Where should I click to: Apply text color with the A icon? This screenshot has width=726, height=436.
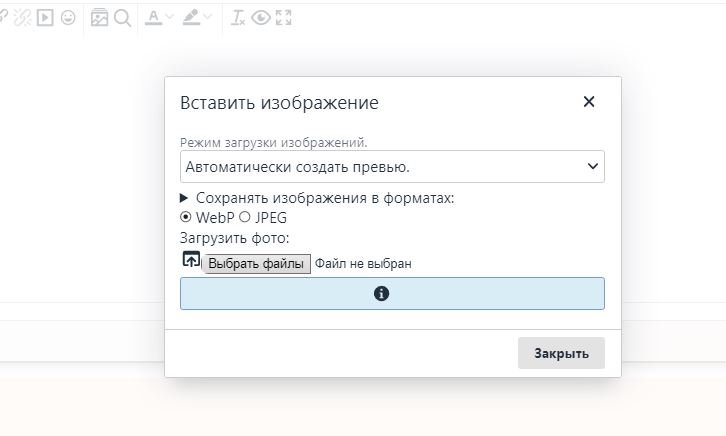coord(153,17)
